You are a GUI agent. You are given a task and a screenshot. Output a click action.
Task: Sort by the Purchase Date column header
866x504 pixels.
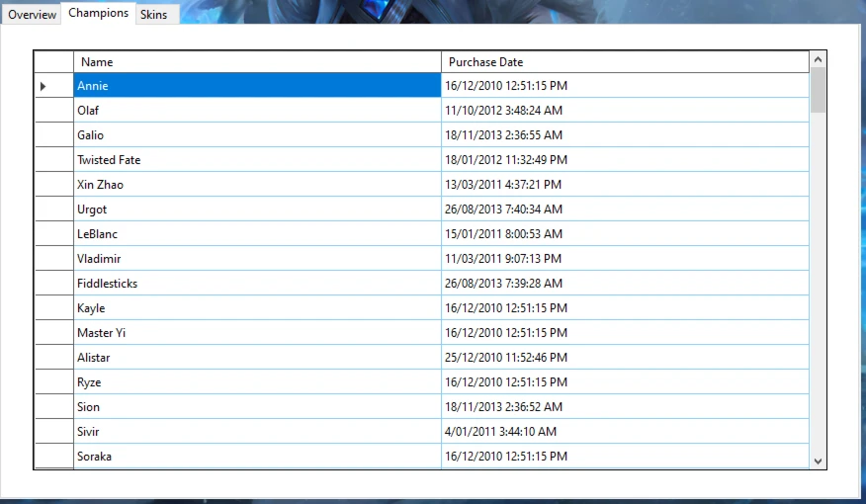[x=625, y=62]
